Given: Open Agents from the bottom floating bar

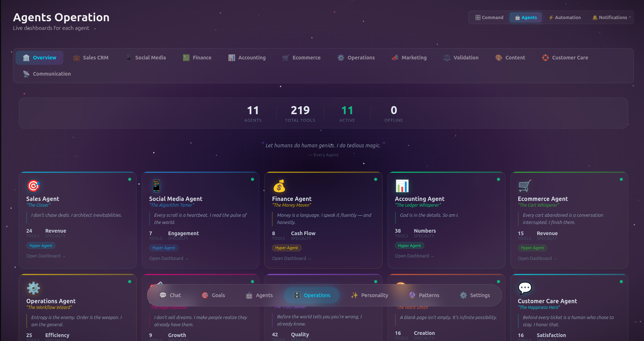Looking at the screenshot, I should coord(259,295).
